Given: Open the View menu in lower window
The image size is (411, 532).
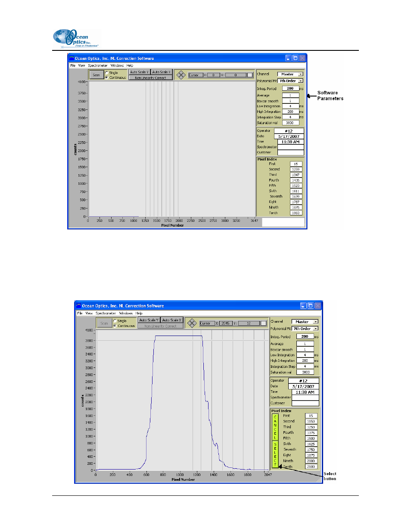Looking at the screenshot, I should tap(89, 313).
